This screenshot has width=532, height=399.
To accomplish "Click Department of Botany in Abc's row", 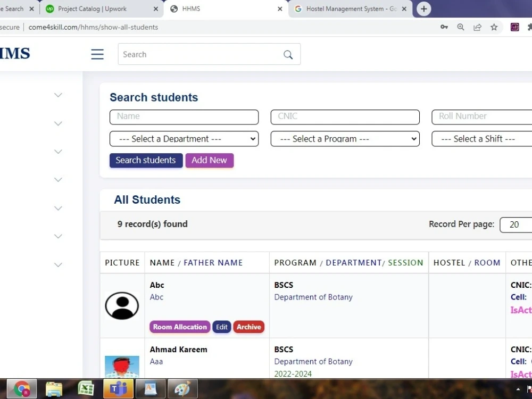I will tap(313, 297).
